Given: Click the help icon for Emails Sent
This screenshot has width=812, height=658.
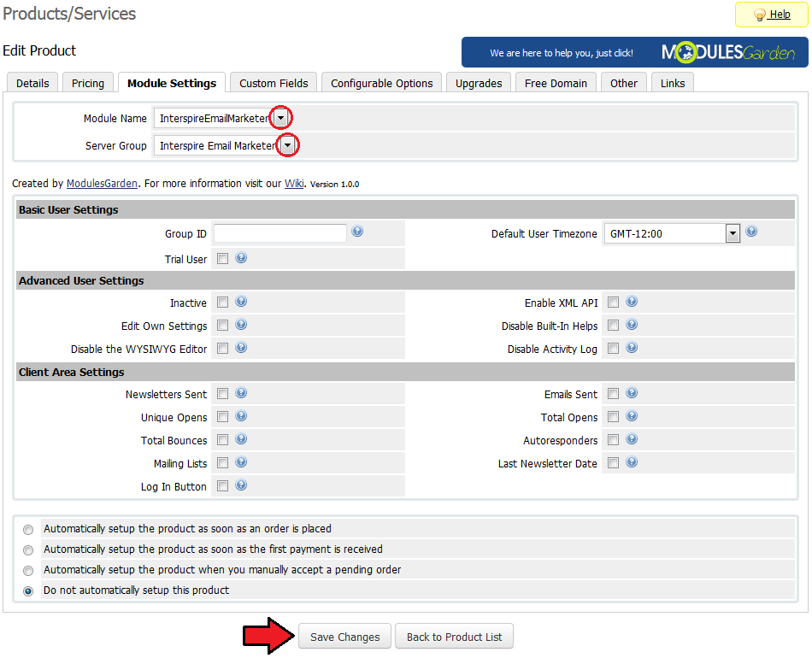Looking at the screenshot, I should (x=632, y=393).
